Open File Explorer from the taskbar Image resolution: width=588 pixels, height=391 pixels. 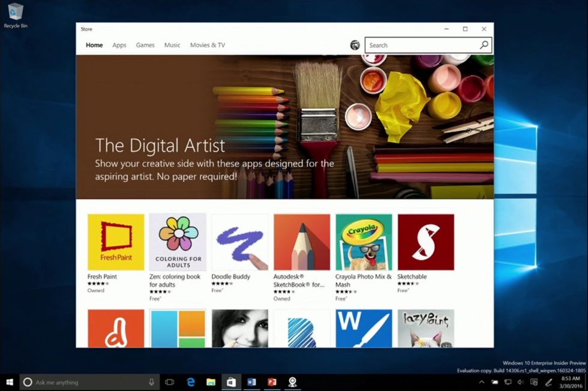(211, 382)
